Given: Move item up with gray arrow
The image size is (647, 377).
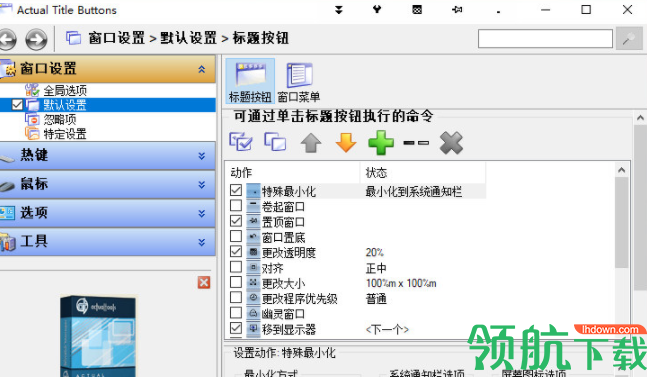Looking at the screenshot, I should click(x=311, y=143).
